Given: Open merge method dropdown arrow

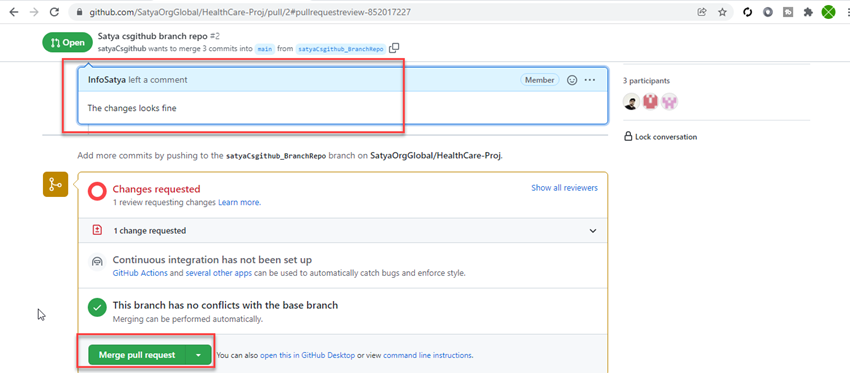Looking at the screenshot, I should [198, 355].
